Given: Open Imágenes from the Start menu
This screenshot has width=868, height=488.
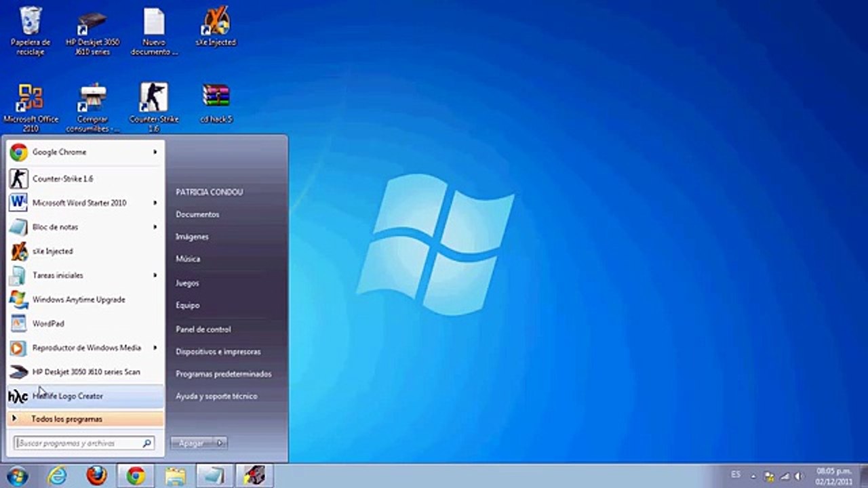Looking at the screenshot, I should (x=192, y=237).
